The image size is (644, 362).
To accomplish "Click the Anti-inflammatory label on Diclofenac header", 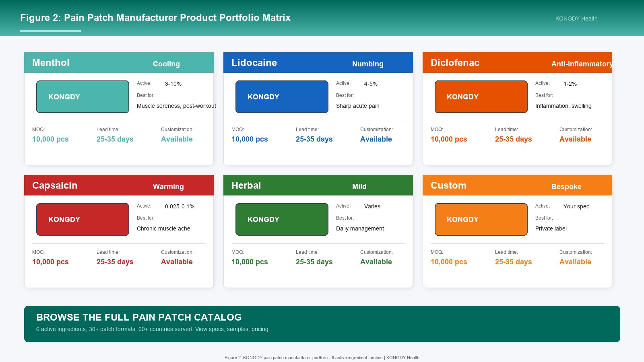I will click(x=582, y=64).
